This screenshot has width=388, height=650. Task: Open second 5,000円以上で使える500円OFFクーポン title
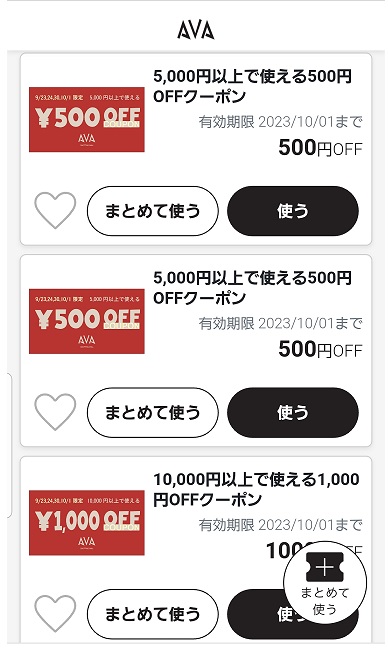click(252, 288)
